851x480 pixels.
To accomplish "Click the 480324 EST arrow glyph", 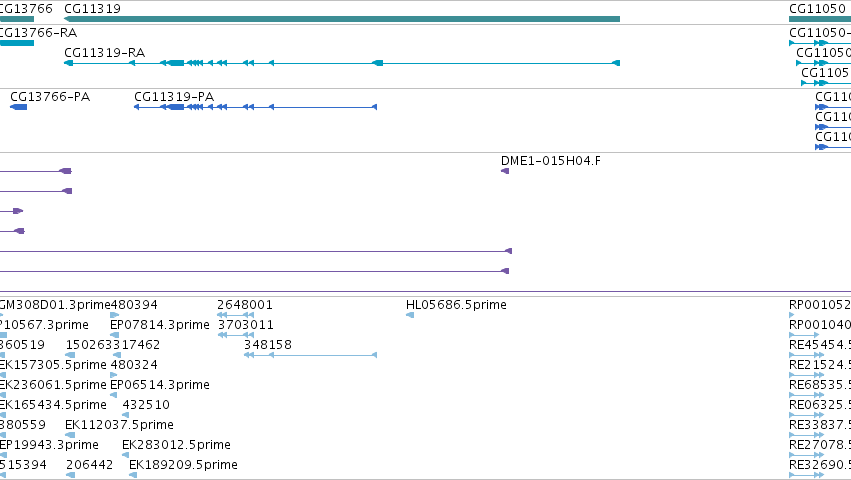I will pyautogui.click(x=114, y=375).
